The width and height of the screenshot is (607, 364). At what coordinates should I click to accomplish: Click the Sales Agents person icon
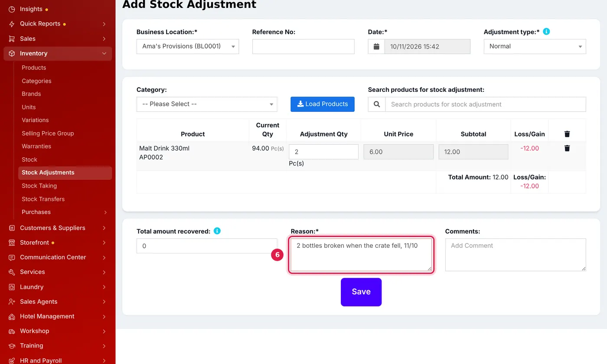click(12, 302)
